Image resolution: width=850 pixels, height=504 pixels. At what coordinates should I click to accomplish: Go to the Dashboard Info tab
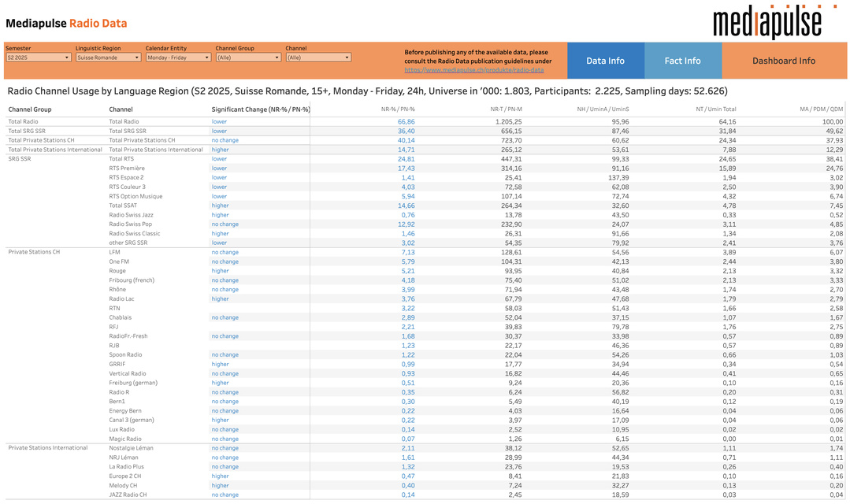coord(784,61)
